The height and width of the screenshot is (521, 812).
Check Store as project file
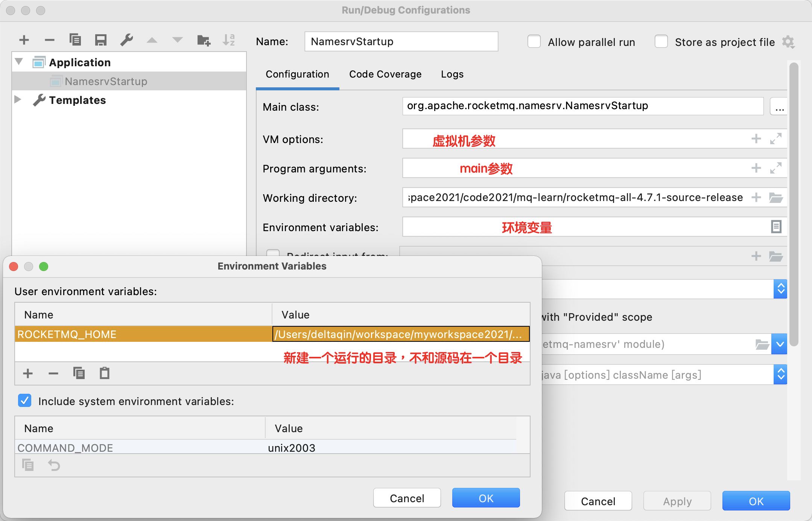661,42
